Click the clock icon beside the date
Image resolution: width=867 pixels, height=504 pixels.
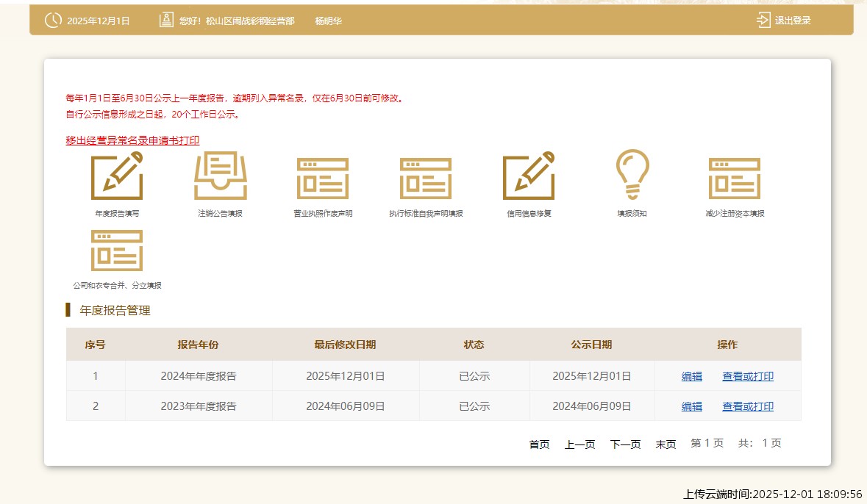[53, 20]
